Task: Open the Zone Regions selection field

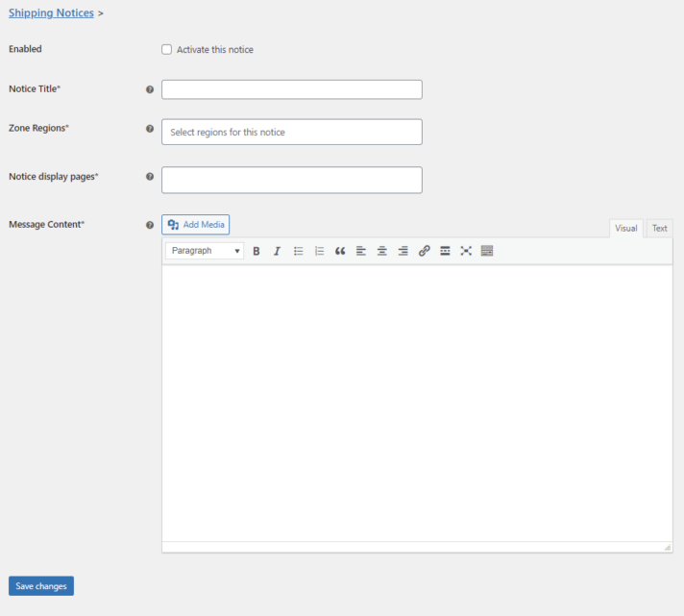Action: click(292, 132)
